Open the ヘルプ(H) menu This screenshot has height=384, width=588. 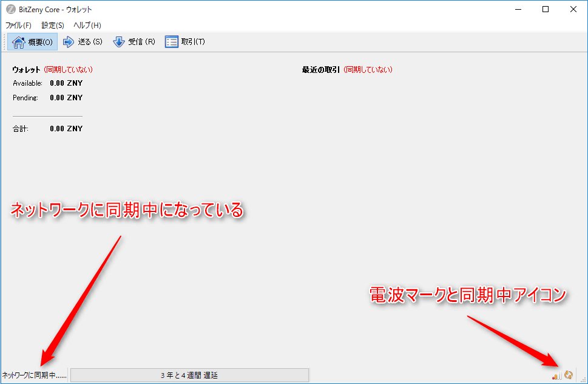click(x=87, y=25)
